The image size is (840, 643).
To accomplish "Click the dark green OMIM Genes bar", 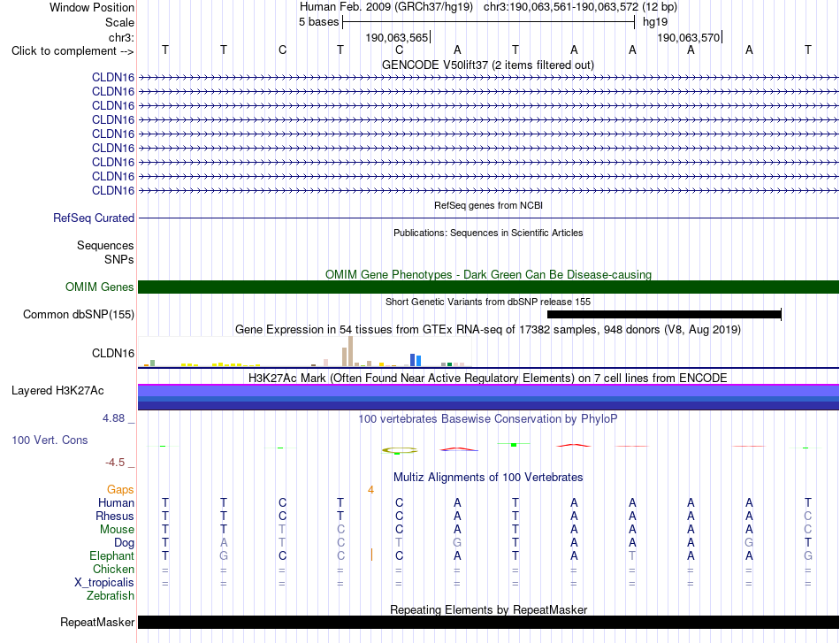I will 489,287.
